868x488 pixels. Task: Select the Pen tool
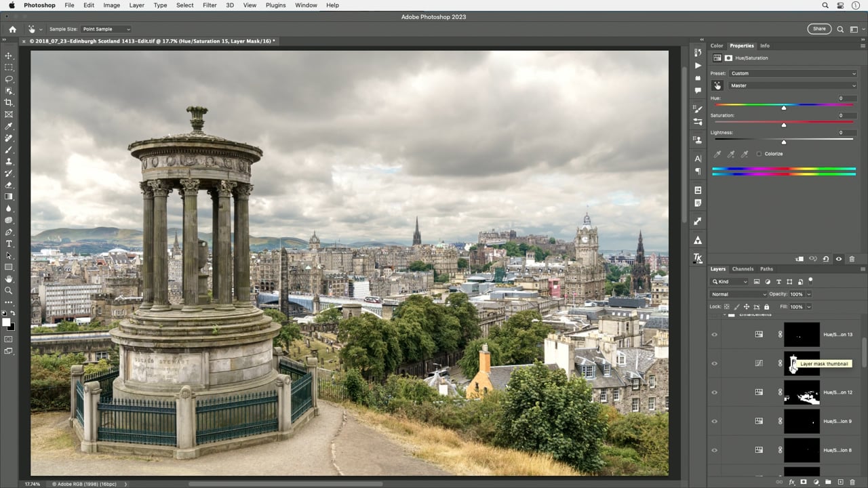9,232
